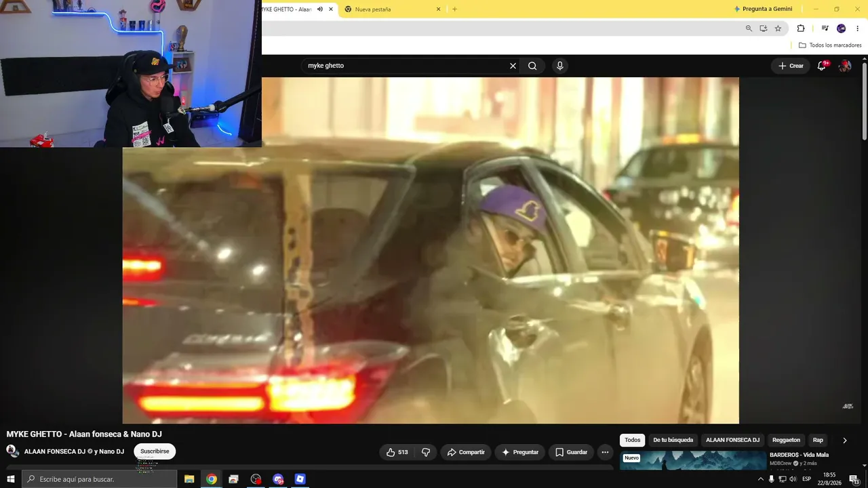Open the BARDERO$ - Vida Mala thumbnail
The width and height of the screenshot is (868, 488).
coord(693,460)
